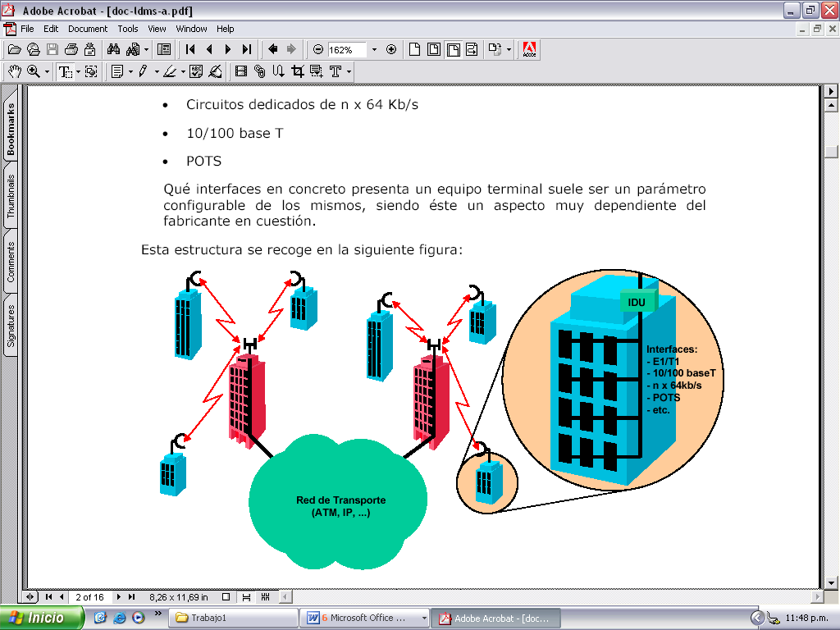
Task: Select Fit Width view icon
Action: tap(453, 50)
